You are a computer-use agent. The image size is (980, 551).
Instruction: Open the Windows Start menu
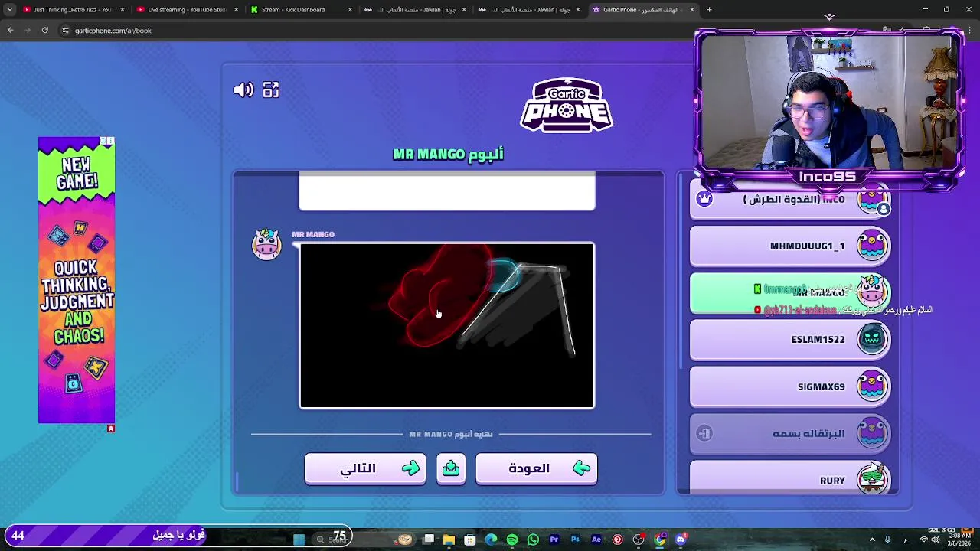pyautogui.click(x=299, y=540)
